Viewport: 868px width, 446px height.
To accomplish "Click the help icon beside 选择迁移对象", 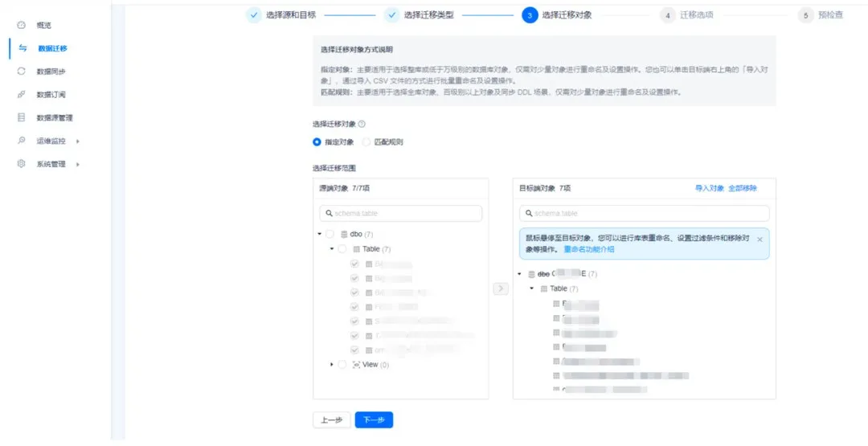I will coord(362,125).
